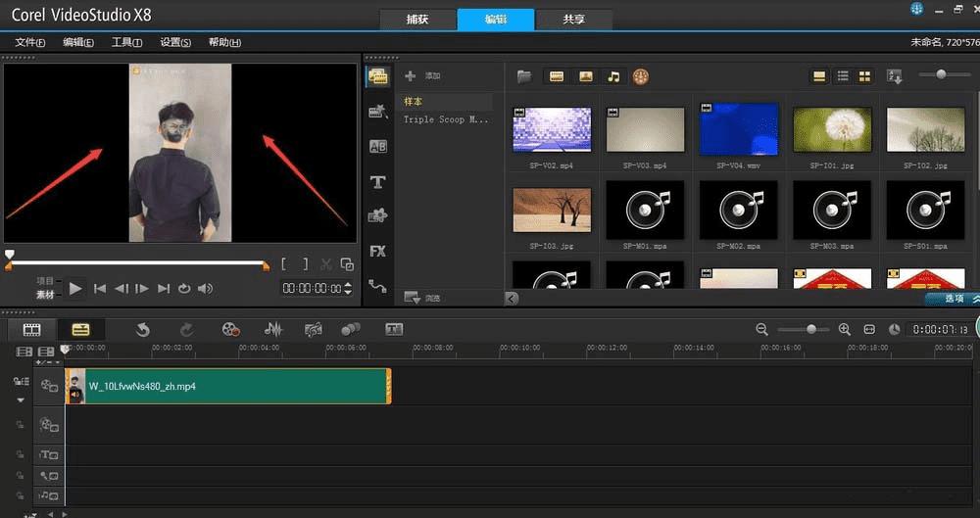Image resolution: width=980 pixels, height=518 pixels.
Task: Toggle audio files visibility in the library
Action: pos(613,76)
